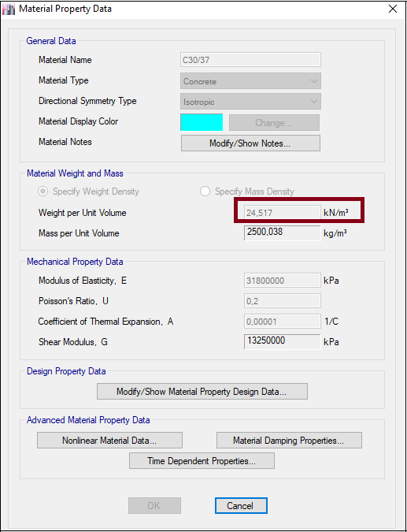Open Nonlinear Material Data...
Screen dimensions: 407x532
pyautogui.click(x=109, y=441)
